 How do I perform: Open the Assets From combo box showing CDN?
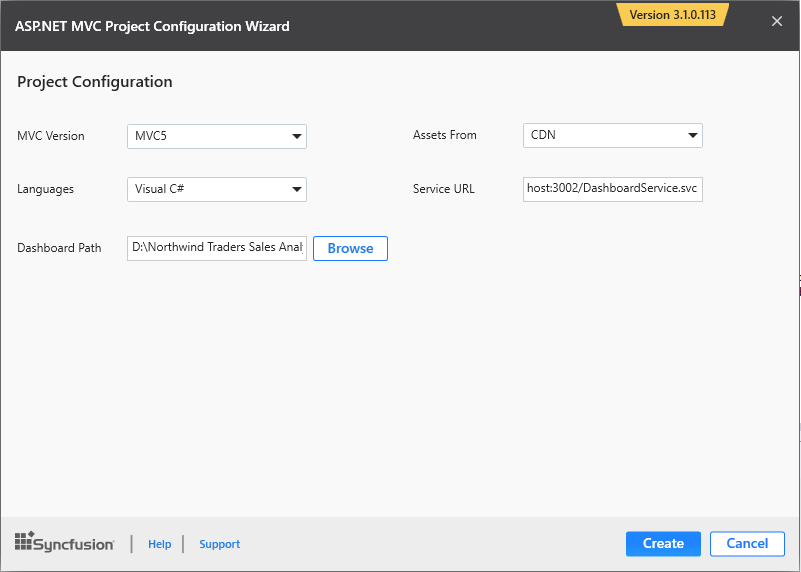[603, 135]
